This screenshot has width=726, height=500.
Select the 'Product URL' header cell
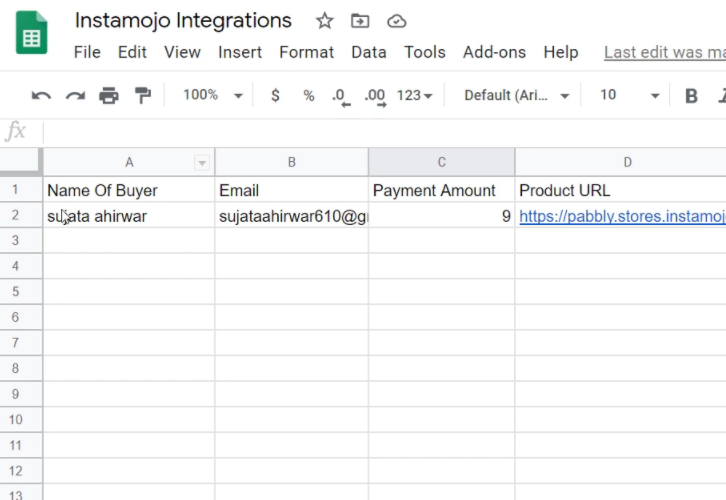coord(620,190)
